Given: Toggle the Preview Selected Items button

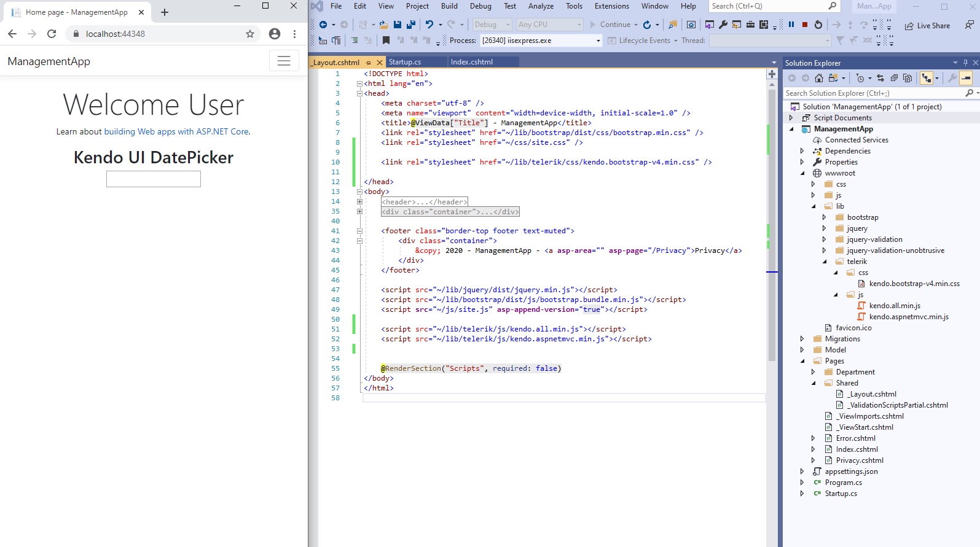Looking at the screenshot, I should 966,78.
